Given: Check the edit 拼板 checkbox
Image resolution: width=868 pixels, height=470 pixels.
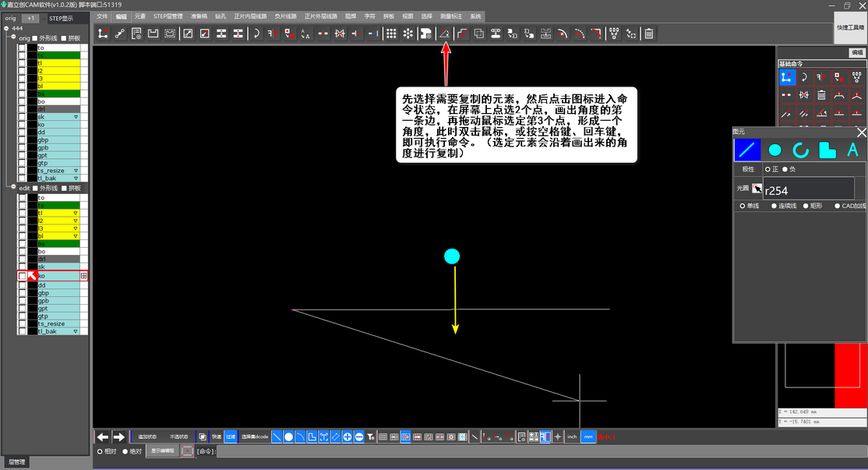Looking at the screenshot, I should pos(64,188).
